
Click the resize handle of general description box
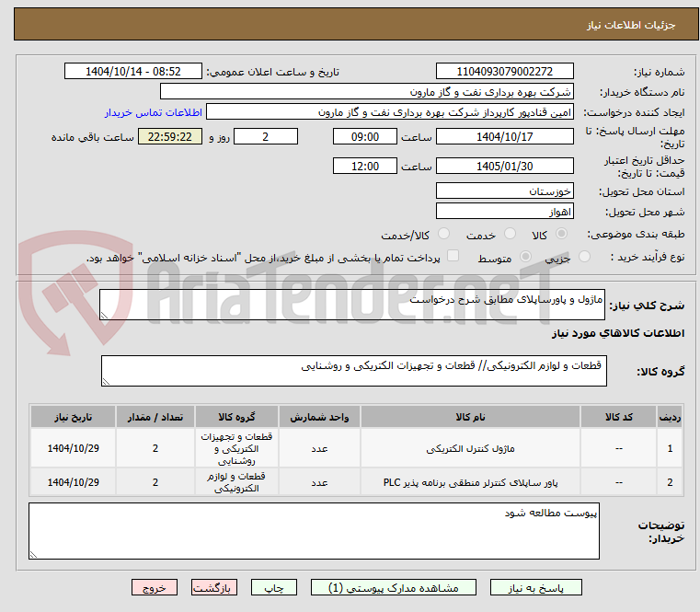pos(105,315)
